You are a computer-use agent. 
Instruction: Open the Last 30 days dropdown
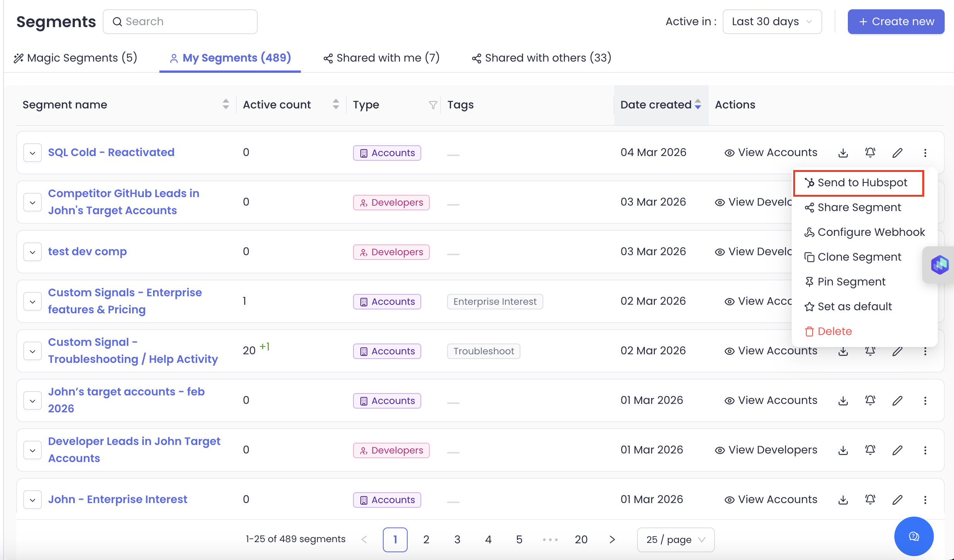point(772,22)
